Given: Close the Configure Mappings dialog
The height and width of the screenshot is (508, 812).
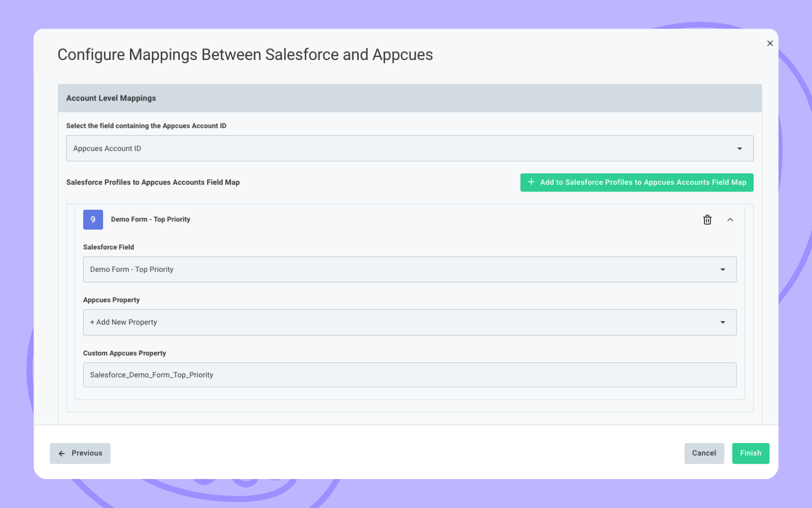Looking at the screenshot, I should (770, 43).
